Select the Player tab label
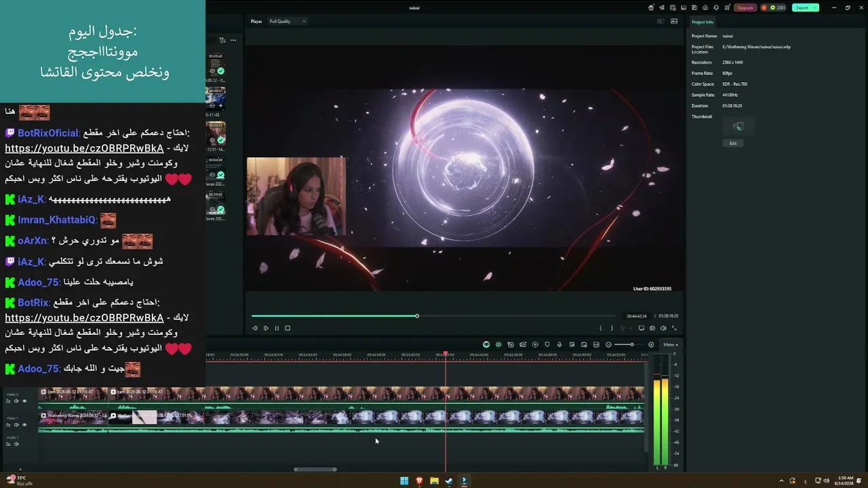868x488 pixels. click(256, 21)
